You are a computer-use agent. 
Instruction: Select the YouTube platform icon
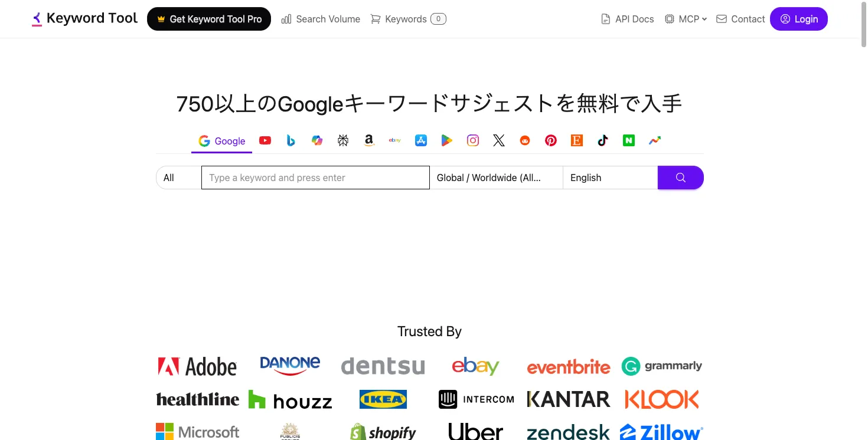tap(265, 140)
